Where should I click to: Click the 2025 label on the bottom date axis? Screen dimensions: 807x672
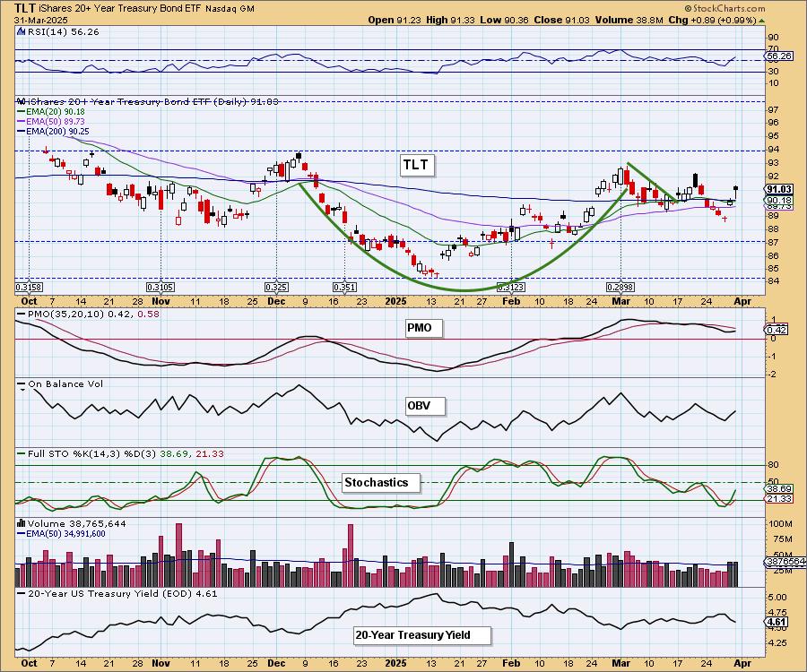[x=395, y=663]
